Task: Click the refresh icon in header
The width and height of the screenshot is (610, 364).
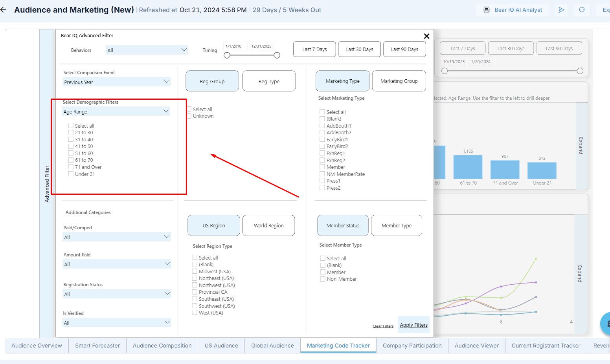Action: point(582,10)
